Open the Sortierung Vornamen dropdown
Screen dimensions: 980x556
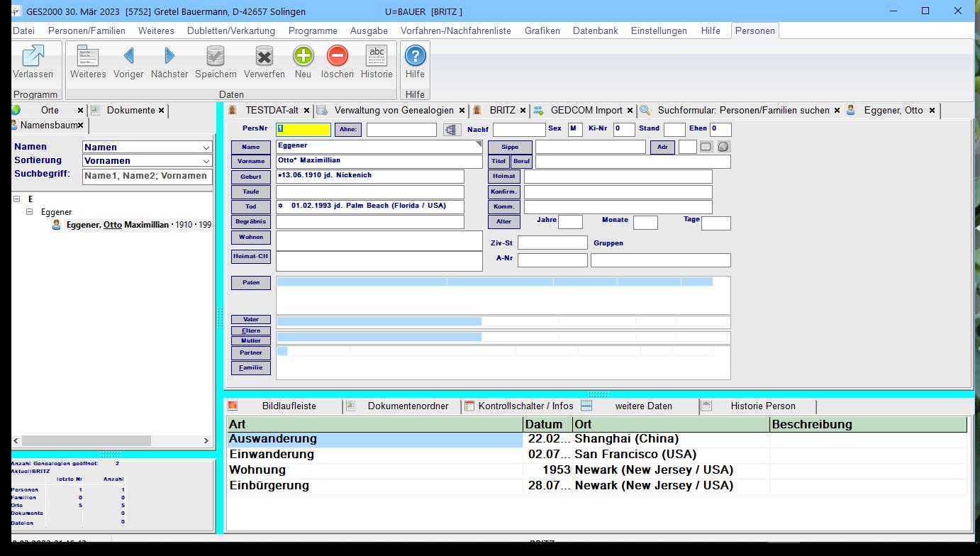pyautogui.click(x=206, y=161)
